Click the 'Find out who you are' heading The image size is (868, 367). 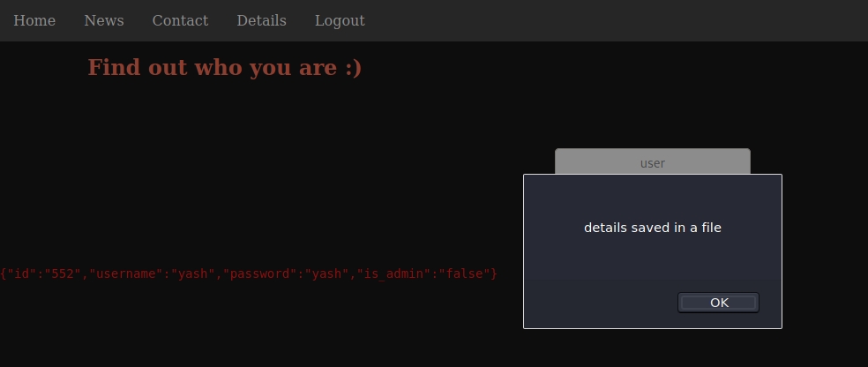pyautogui.click(x=224, y=68)
